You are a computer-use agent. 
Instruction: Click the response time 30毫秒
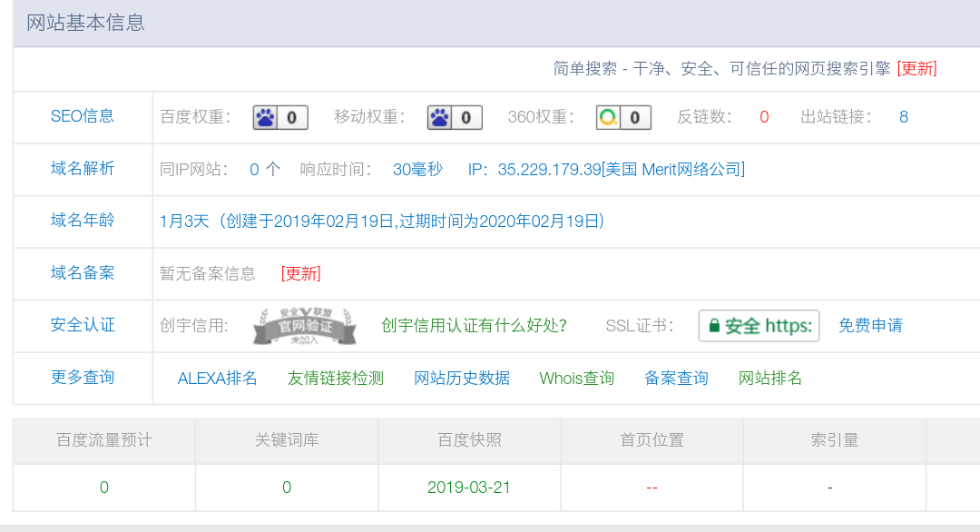(417, 170)
